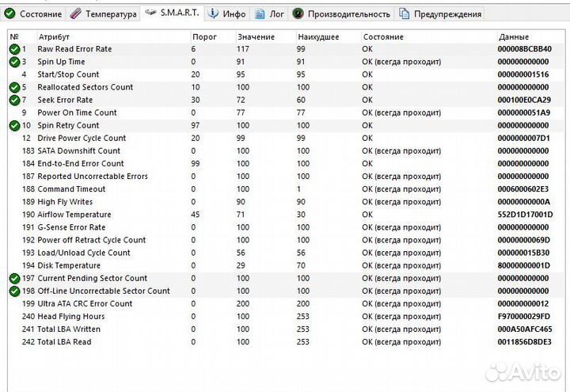Open the Температура tab

pos(103,13)
